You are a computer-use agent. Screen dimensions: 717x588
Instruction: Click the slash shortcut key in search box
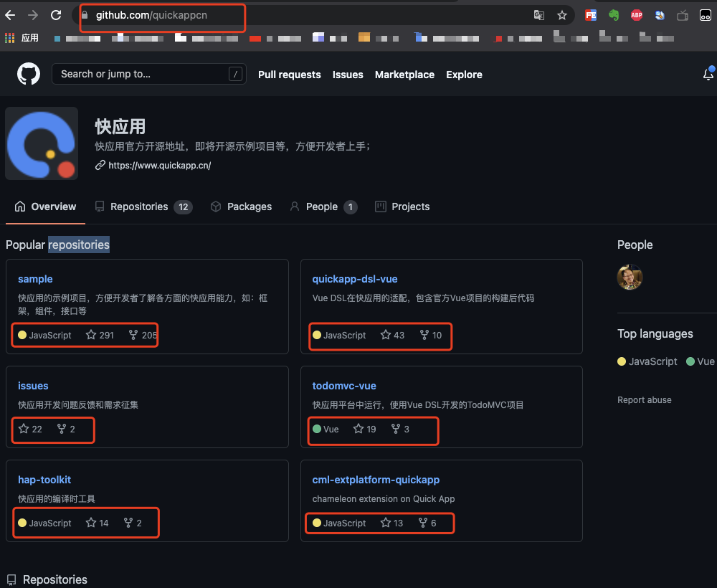coord(235,74)
